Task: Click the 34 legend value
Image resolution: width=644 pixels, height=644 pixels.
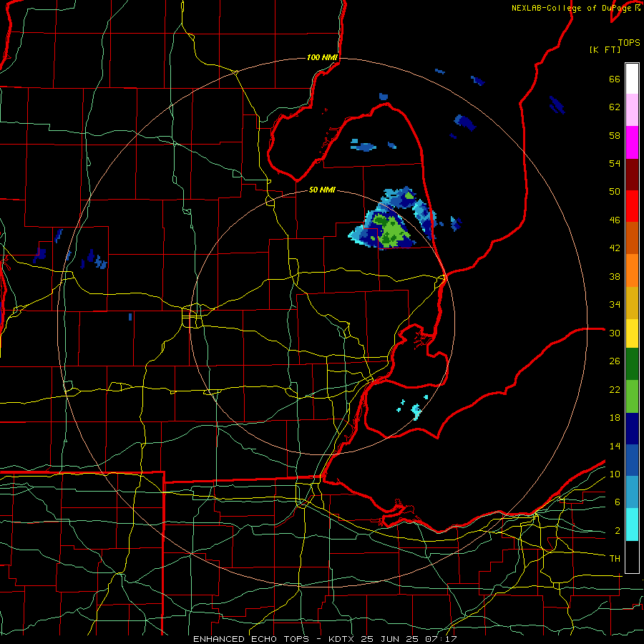Action: [615, 304]
